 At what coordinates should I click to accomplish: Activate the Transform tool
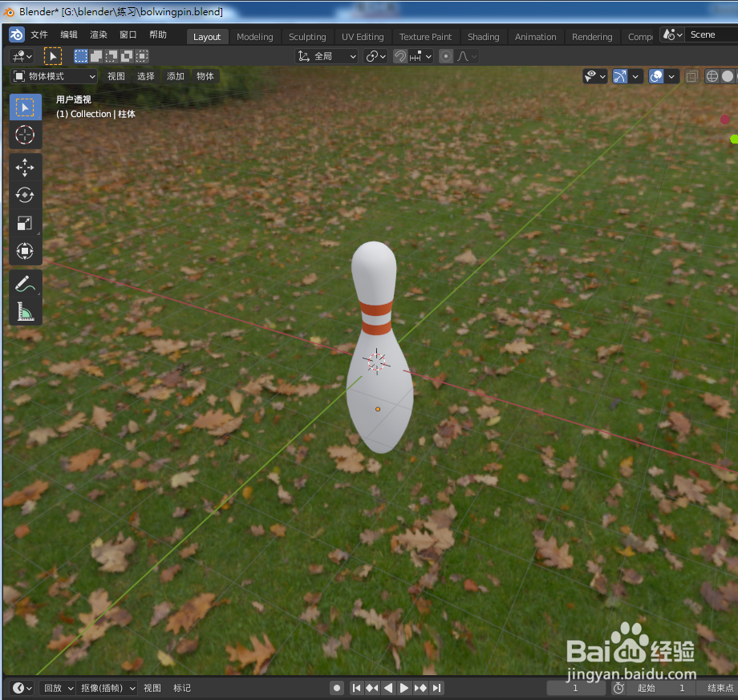point(25,250)
